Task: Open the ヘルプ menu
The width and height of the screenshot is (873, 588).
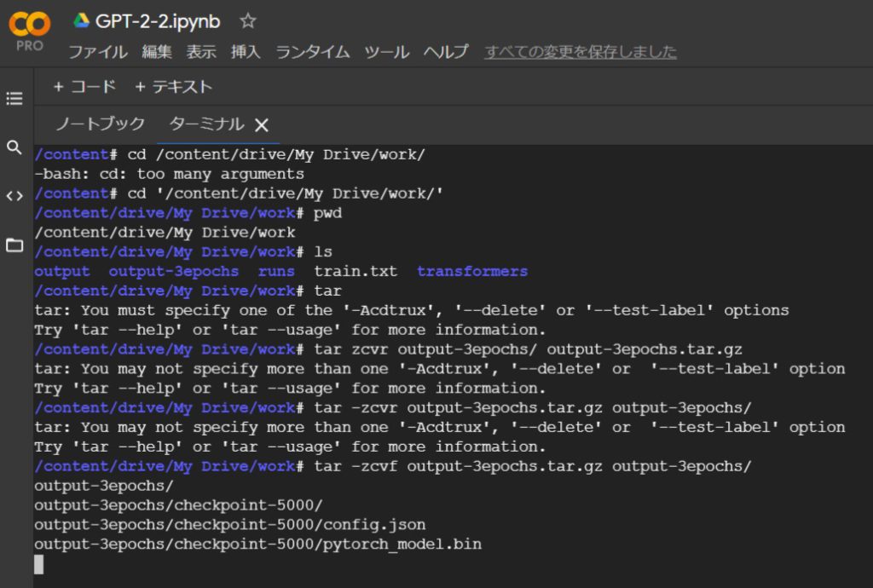Action: pos(446,52)
